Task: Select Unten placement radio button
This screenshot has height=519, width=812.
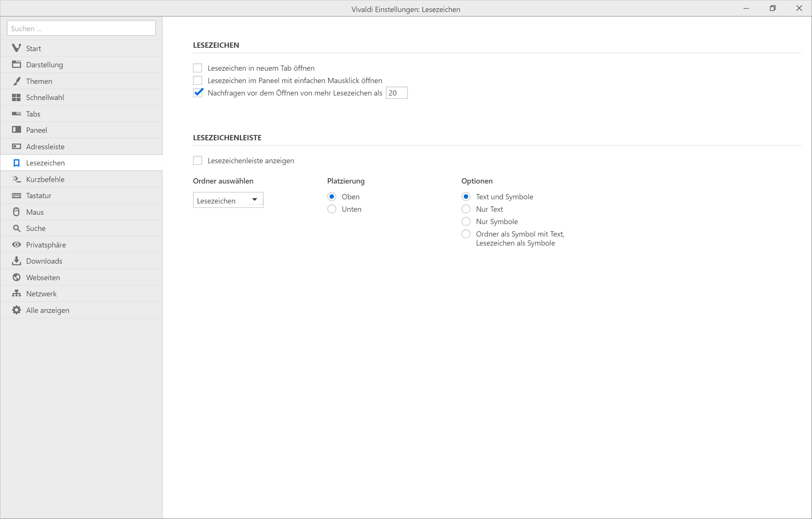Action: point(332,209)
